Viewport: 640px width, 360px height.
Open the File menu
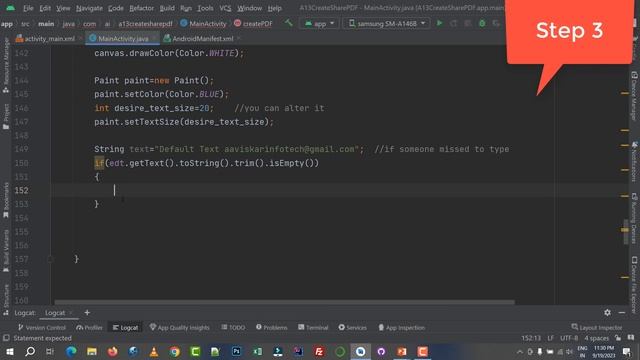coord(28,8)
